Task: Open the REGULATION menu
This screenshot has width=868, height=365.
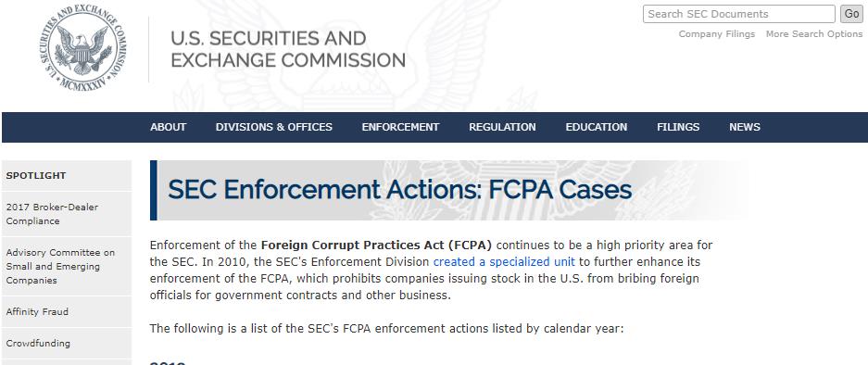Action: pos(503,127)
